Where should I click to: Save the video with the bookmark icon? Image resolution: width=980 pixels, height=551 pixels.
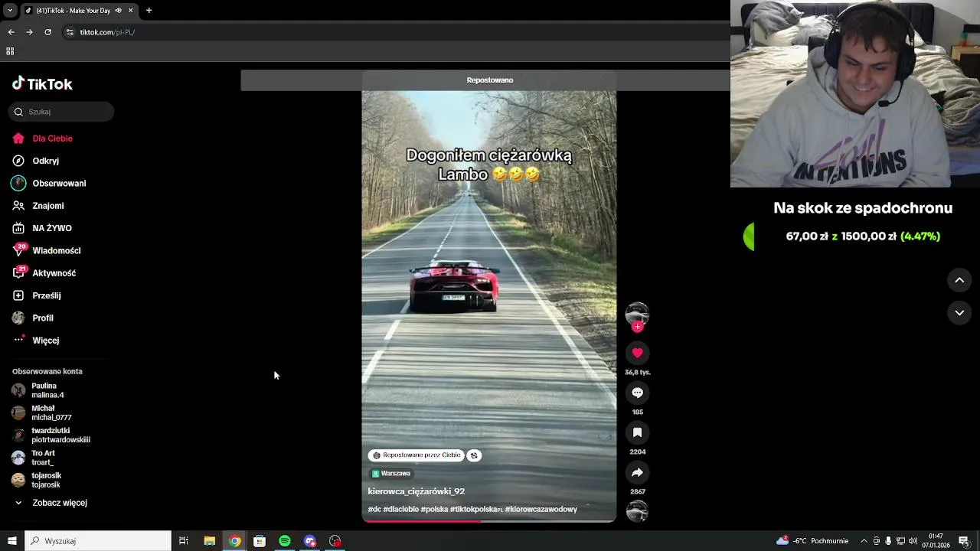tap(637, 432)
